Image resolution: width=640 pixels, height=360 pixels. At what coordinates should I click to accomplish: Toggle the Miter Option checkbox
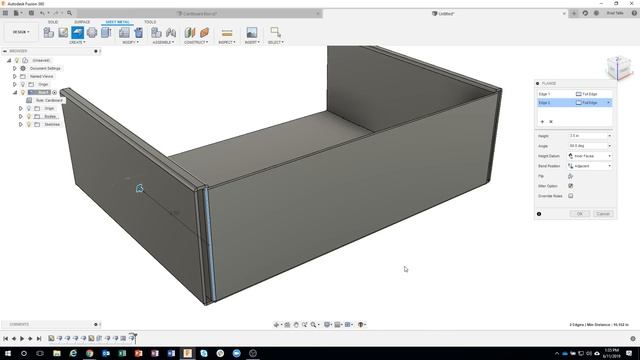coord(571,186)
